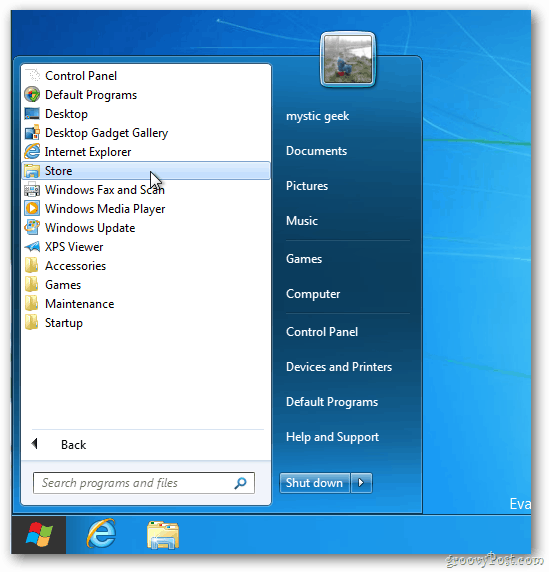Click the Windows Media Player icon
This screenshot has height=572, width=549.
pyautogui.click(x=32, y=209)
